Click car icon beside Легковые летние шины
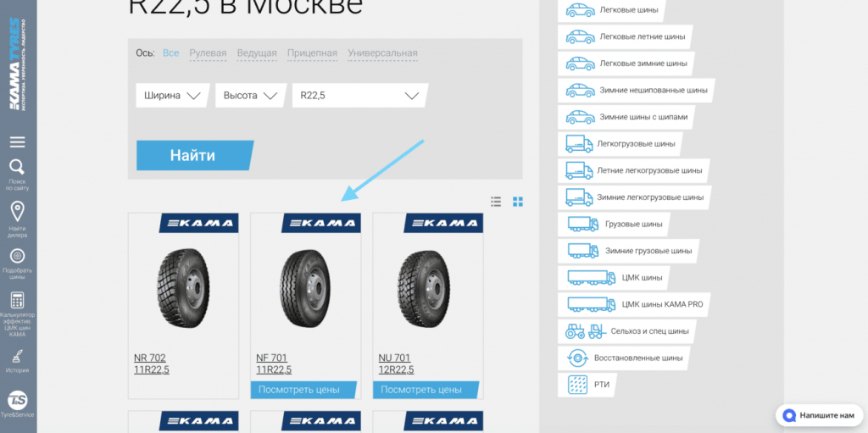The width and height of the screenshot is (868, 433). pos(580,36)
